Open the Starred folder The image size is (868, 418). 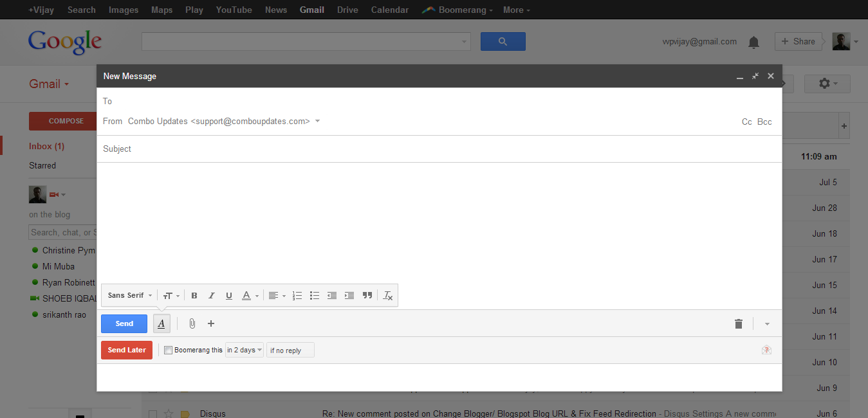[42, 165]
